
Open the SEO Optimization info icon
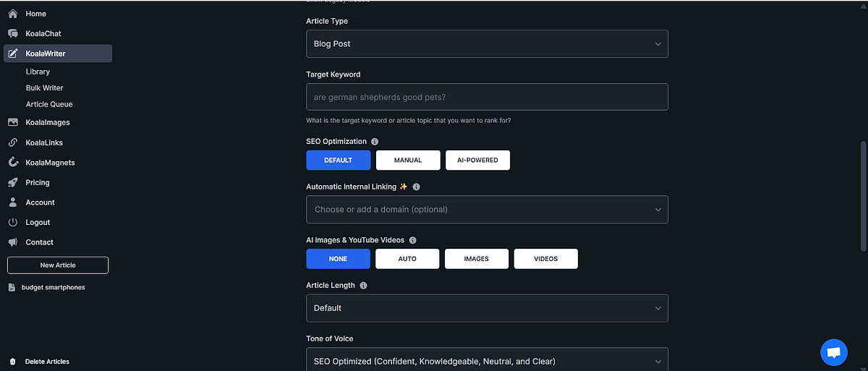pos(375,142)
